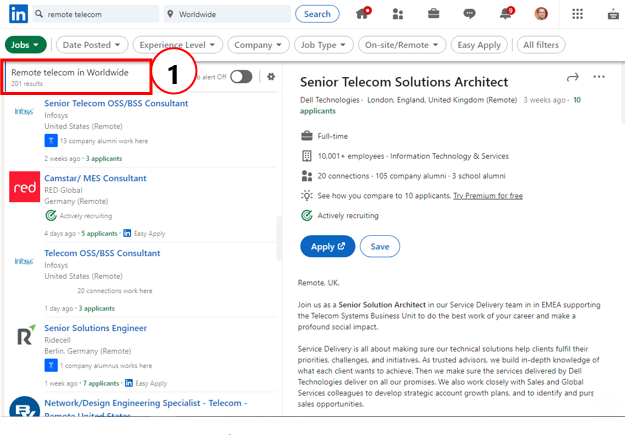Click the alumni icon under Senior Telecom OSS/BSS Consultant
625x435 pixels.
51,141
